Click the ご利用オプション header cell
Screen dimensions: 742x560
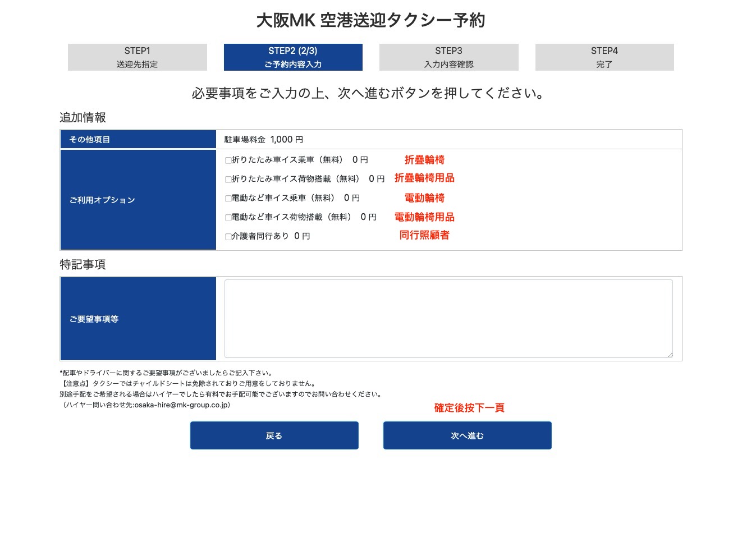pyautogui.click(x=102, y=200)
